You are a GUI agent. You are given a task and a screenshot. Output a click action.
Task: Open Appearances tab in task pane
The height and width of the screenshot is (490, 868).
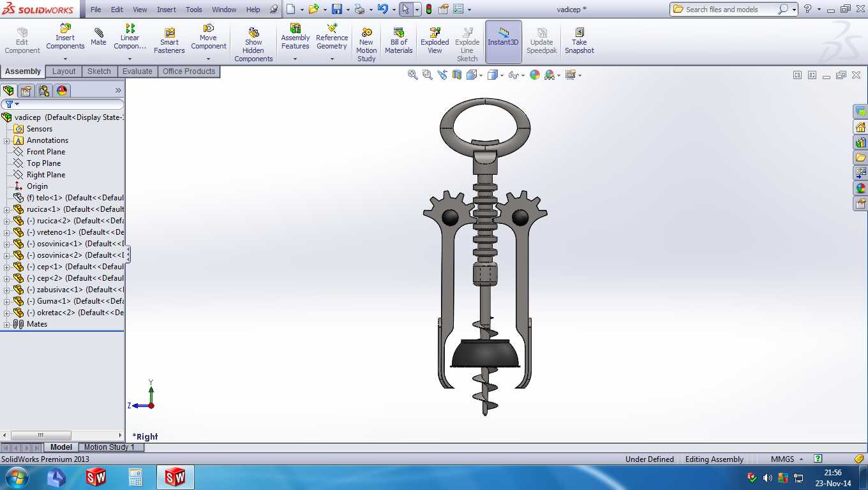pyautogui.click(x=860, y=188)
